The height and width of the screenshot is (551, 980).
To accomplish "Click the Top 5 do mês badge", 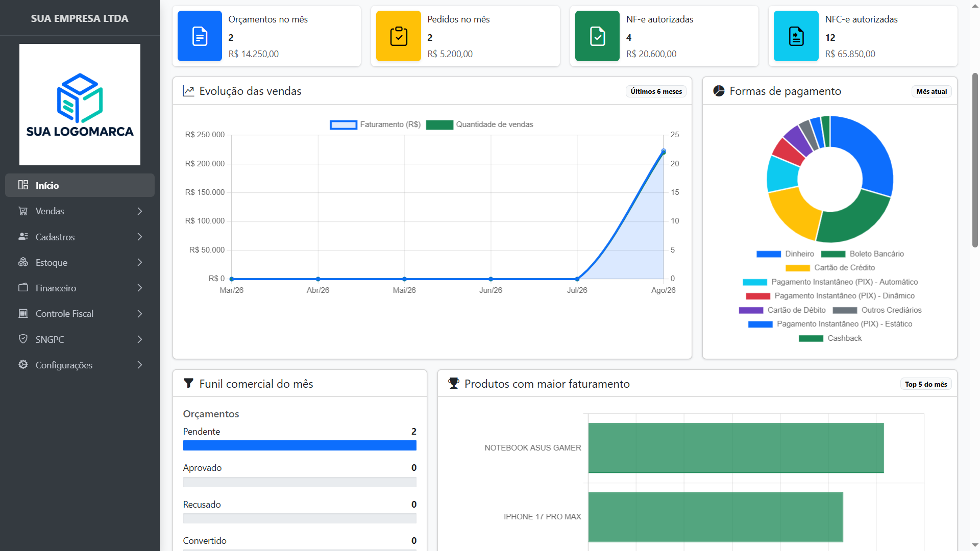I will [926, 384].
